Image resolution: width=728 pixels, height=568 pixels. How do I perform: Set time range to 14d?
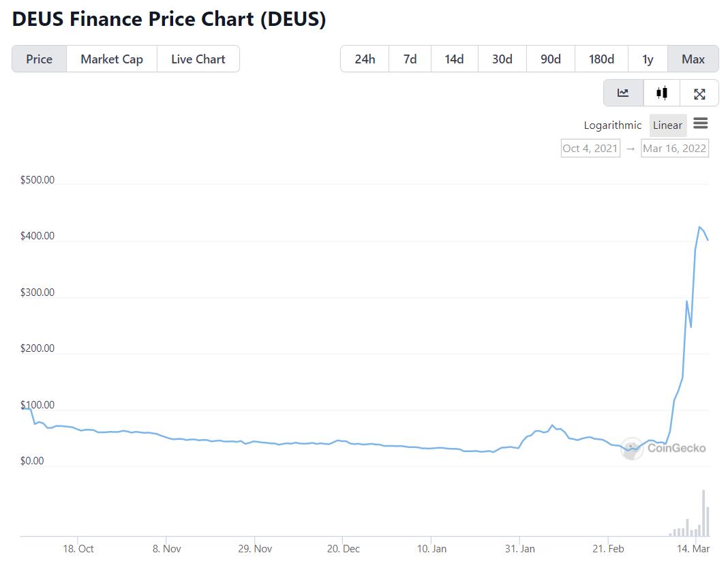[454, 59]
